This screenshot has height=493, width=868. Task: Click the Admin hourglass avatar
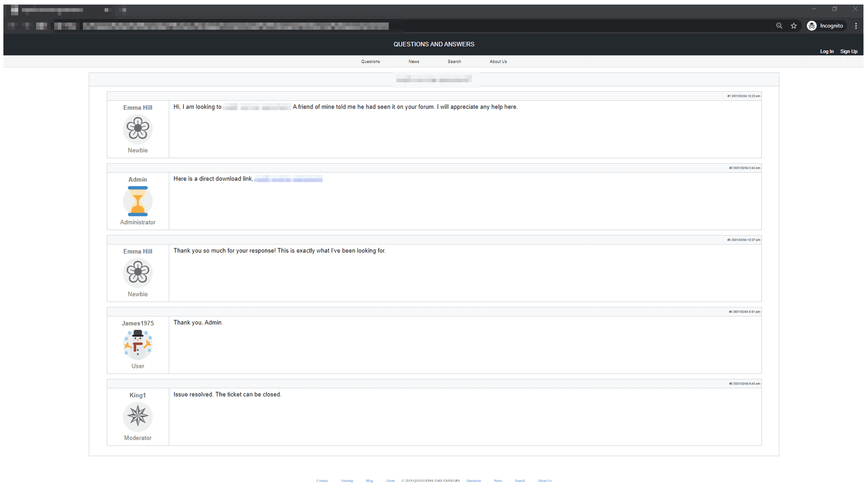138,201
